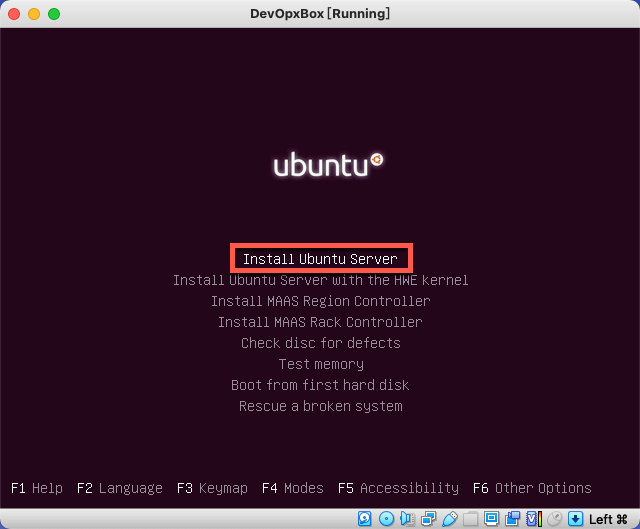Open F3 Keymap option
The width and height of the screenshot is (640, 529).
click(x=212, y=488)
